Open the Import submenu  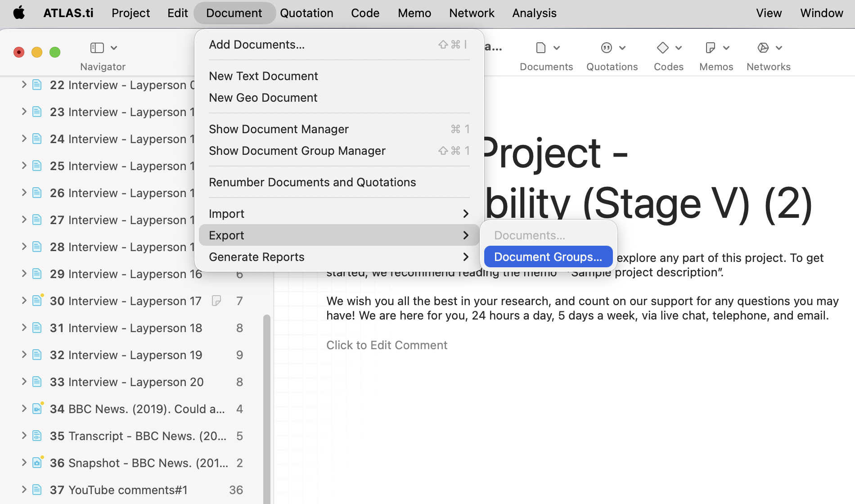click(339, 214)
